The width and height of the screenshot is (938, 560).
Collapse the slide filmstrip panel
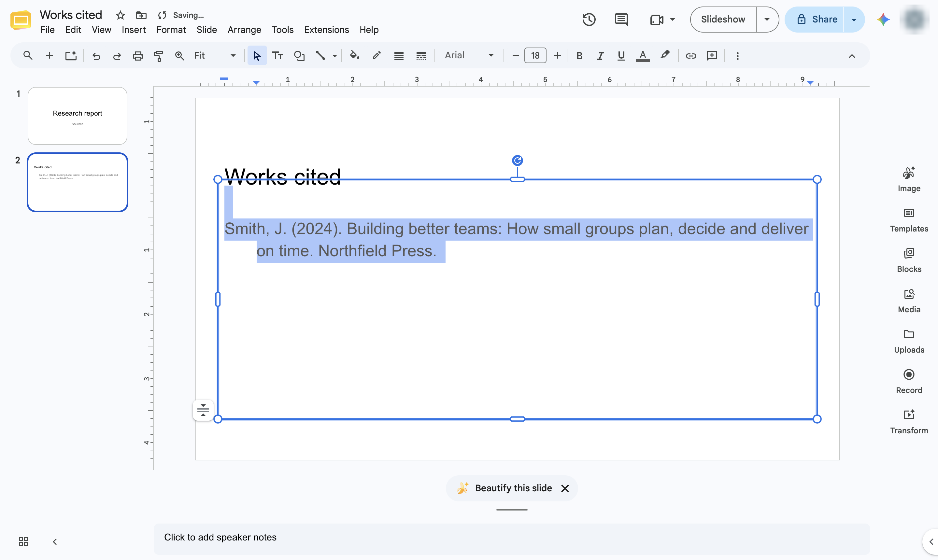[55, 541]
